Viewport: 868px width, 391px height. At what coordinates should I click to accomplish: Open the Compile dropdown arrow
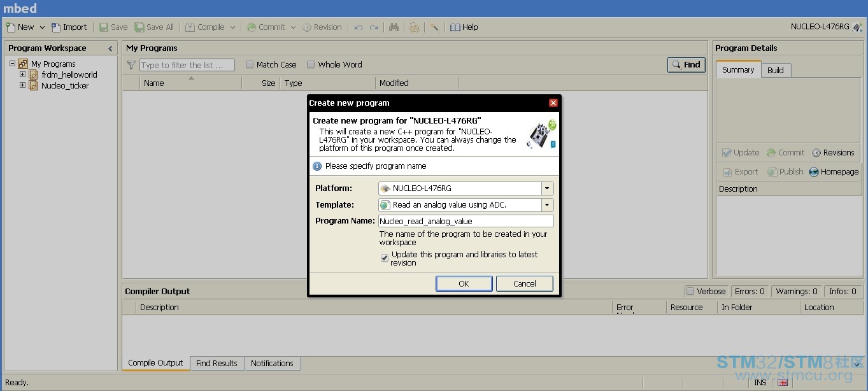232,27
